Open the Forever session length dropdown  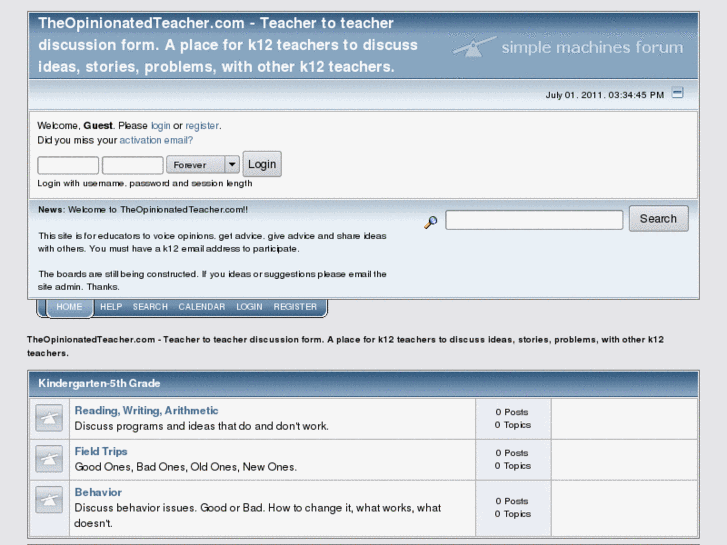203,165
